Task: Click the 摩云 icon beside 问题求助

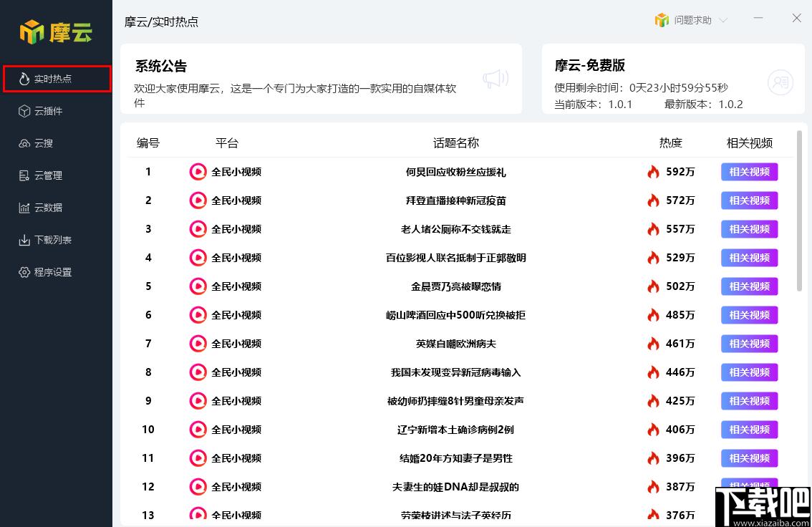Action: coord(662,20)
